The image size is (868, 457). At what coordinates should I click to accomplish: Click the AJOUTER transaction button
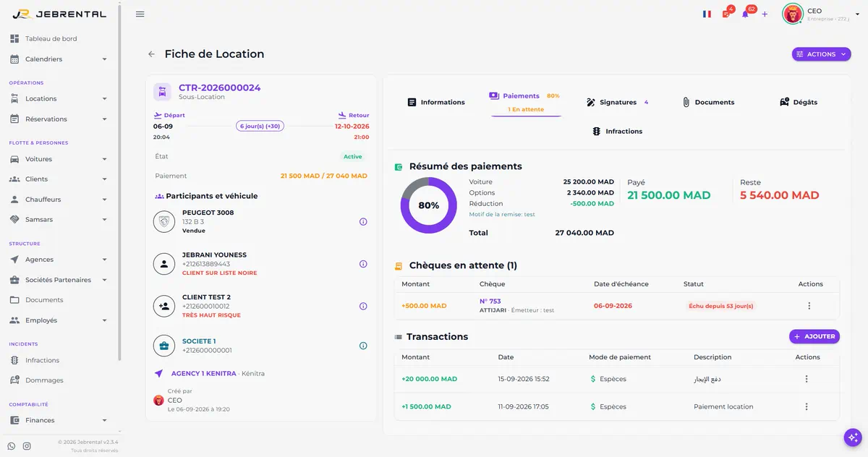point(814,336)
